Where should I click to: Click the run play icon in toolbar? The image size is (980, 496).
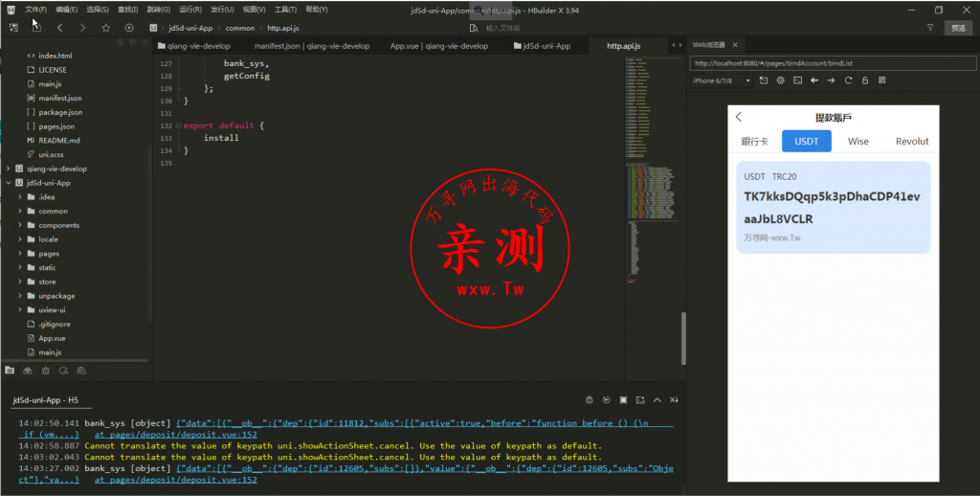click(x=129, y=28)
